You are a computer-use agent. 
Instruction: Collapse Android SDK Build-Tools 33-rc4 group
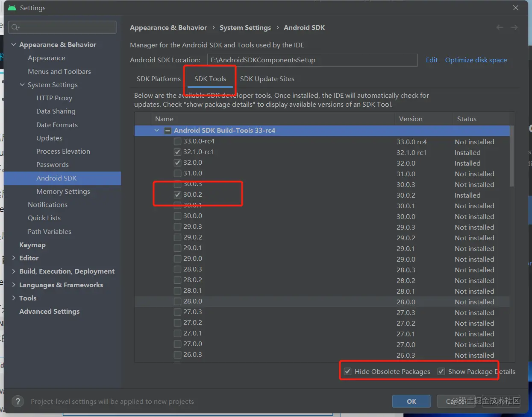157,131
